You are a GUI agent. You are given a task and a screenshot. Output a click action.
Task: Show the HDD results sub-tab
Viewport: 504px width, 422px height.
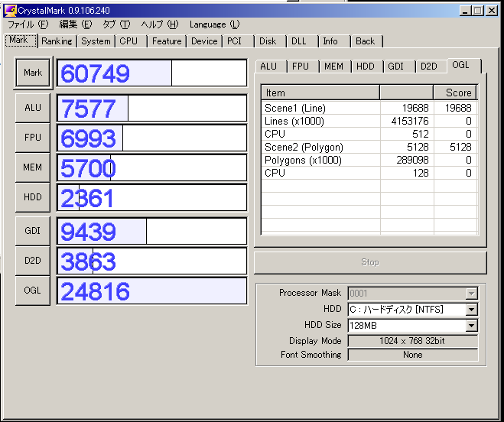tap(367, 67)
